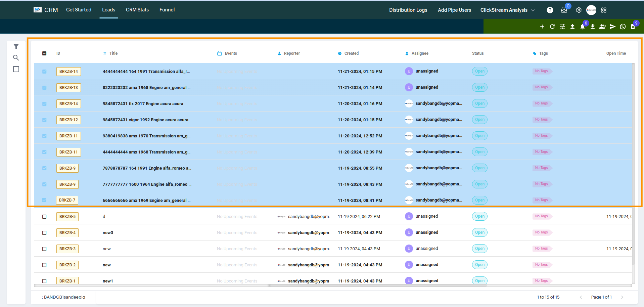644x307 pixels.
Task: Open the status Open pill for BRKZB-13
Action: pyautogui.click(x=480, y=87)
